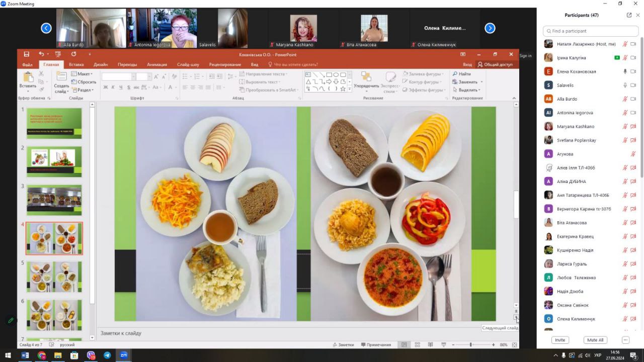Pop out the Participants panel
This screenshot has width=644, height=362.
(629, 15)
